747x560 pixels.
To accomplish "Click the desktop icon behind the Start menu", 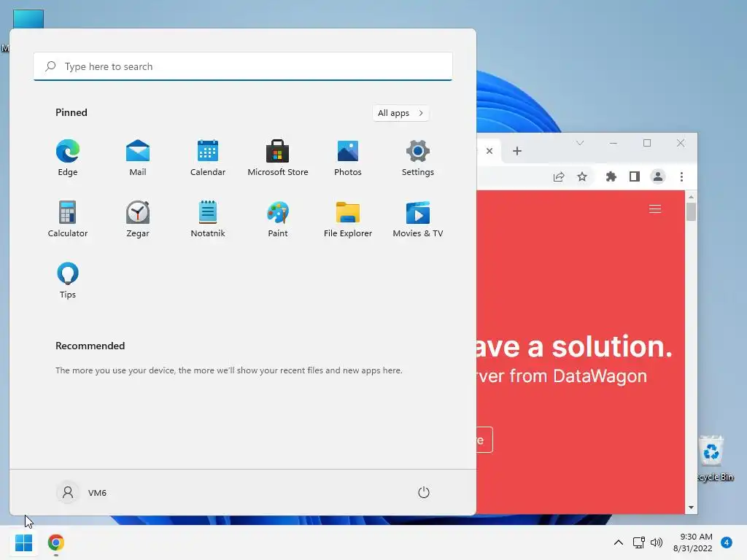I will pyautogui.click(x=28, y=19).
